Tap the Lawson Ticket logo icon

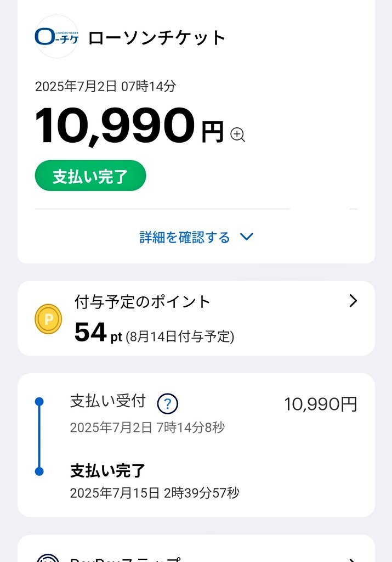[56, 37]
